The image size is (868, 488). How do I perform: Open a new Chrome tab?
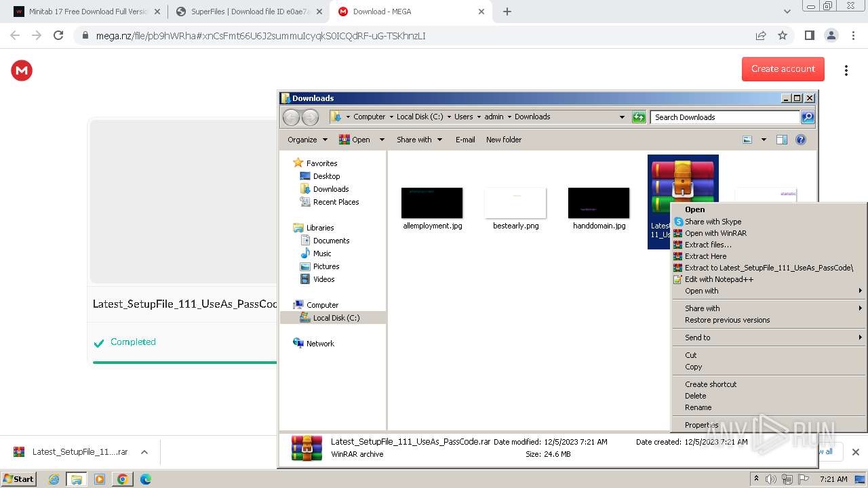(507, 12)
